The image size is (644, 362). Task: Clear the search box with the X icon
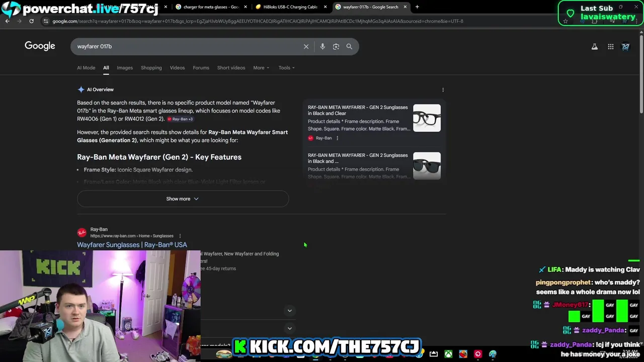point(306,46)
